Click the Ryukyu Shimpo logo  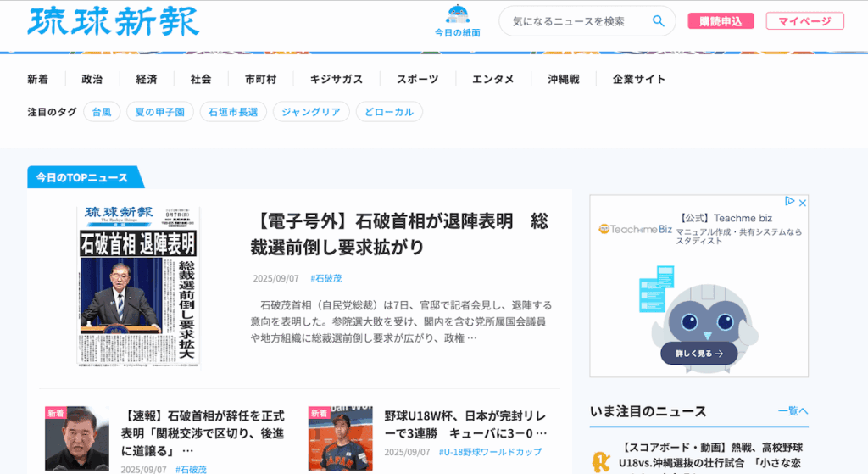click(x=114, y=21)
